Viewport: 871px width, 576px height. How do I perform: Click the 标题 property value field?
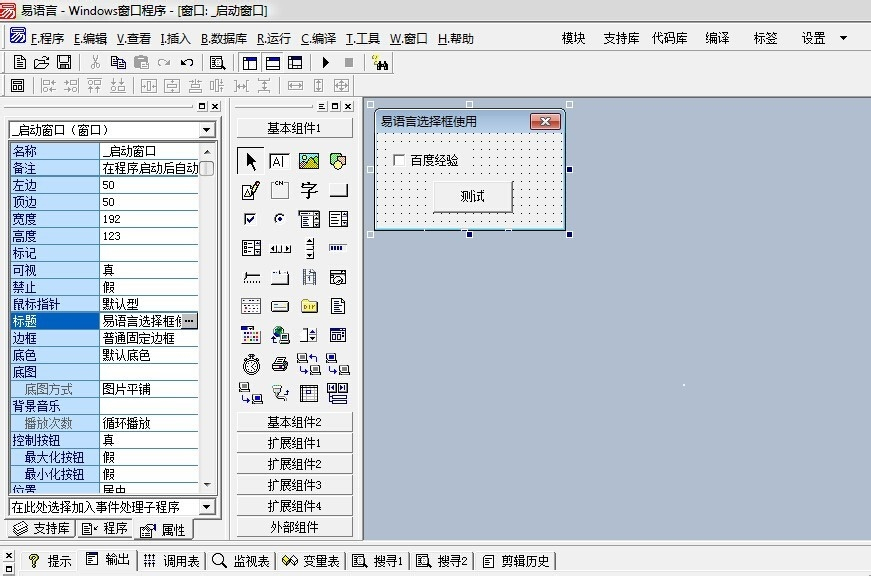140,321
